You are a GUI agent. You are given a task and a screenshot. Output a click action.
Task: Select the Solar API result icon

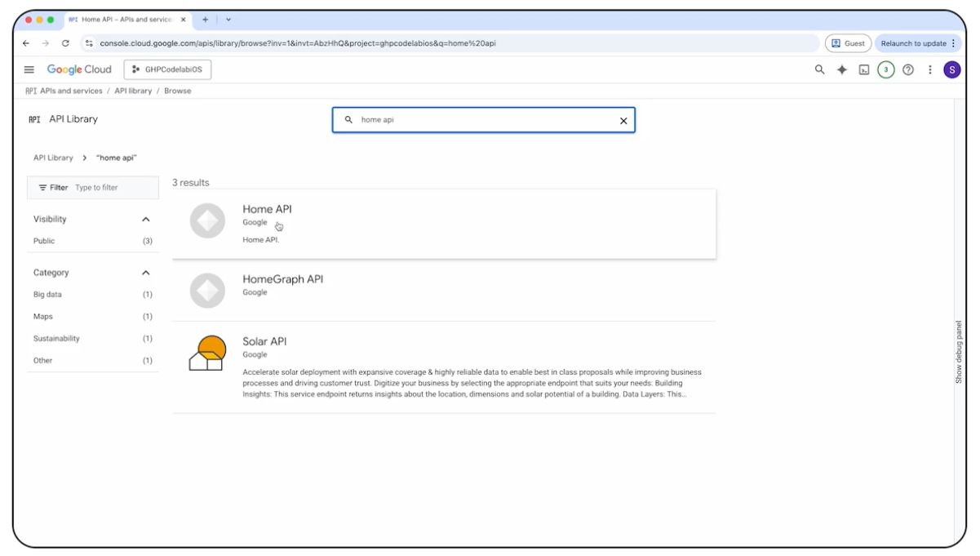coord(207,353)
